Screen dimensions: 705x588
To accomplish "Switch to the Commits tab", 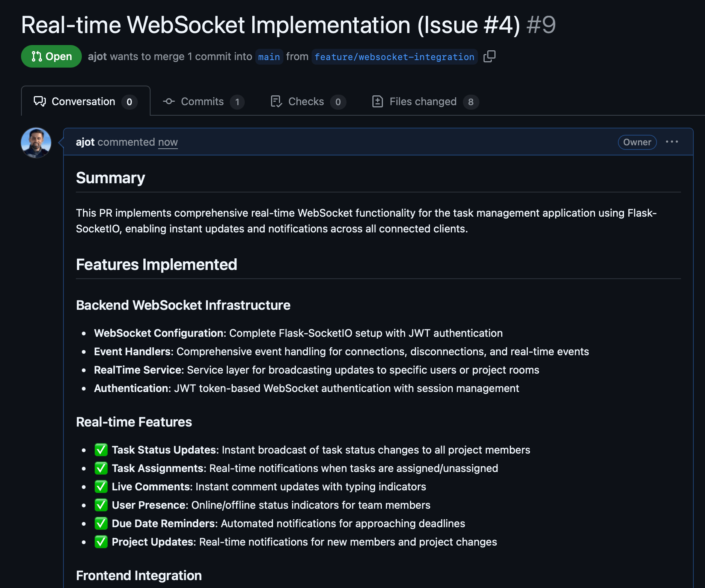I will pos(203,101).
